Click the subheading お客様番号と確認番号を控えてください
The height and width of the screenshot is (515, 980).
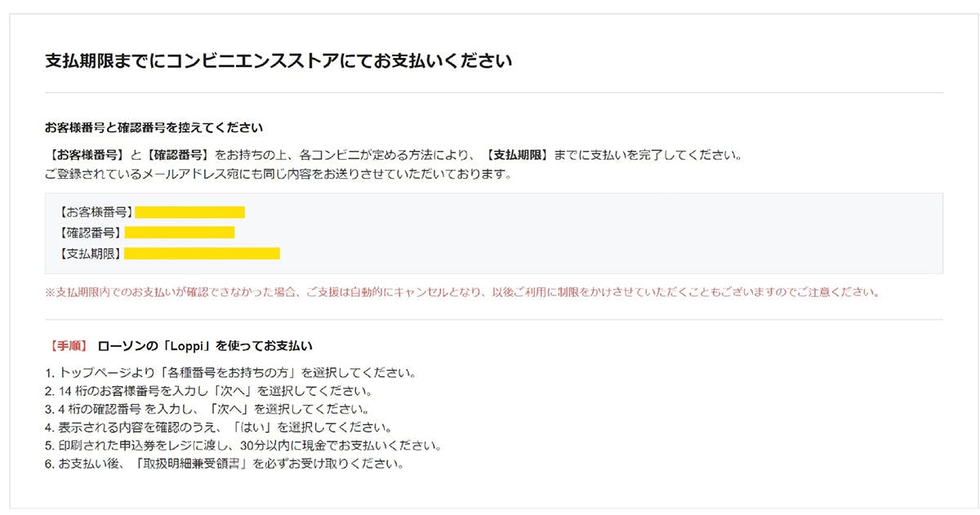pyautogui.click(x=154, y=127)
